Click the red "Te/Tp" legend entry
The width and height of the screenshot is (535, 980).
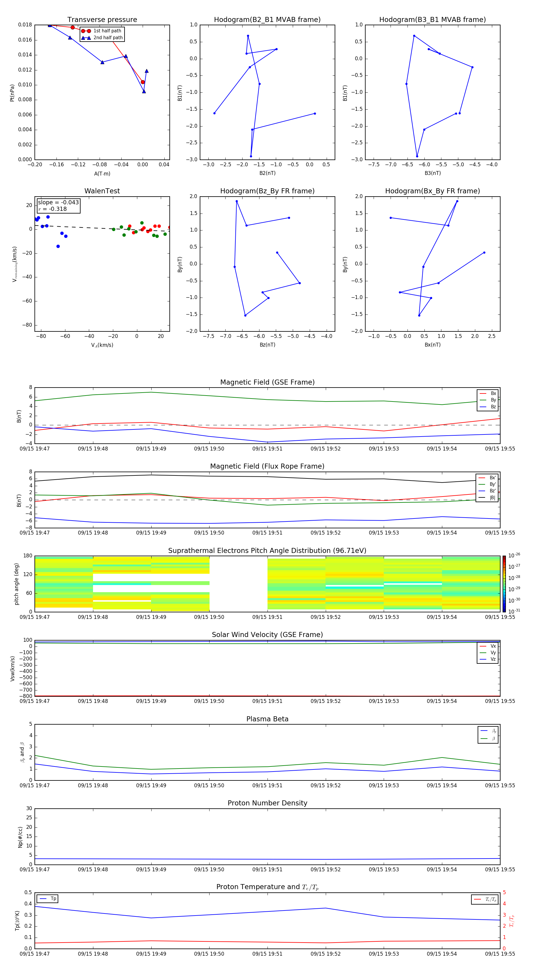(x=485, y=899)
